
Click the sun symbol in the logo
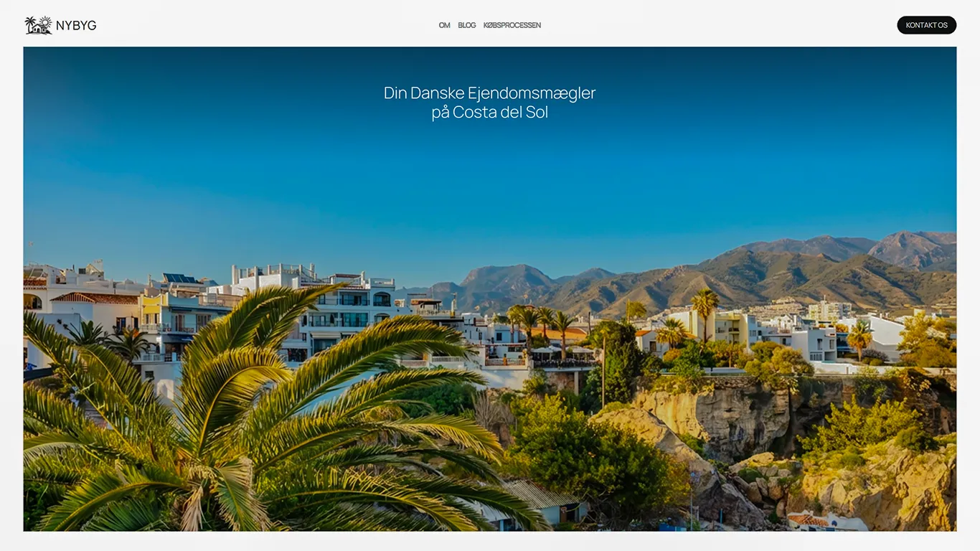45,21
